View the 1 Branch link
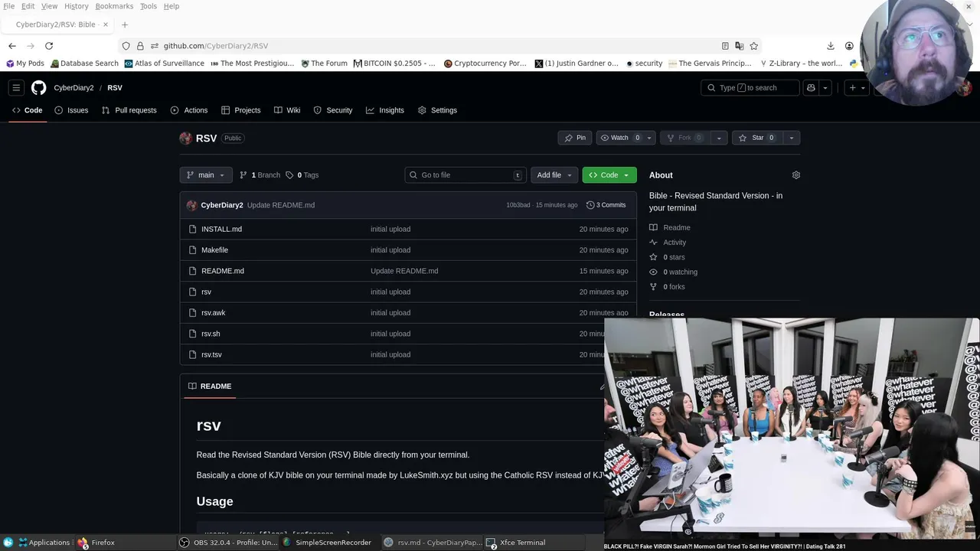 260,175
